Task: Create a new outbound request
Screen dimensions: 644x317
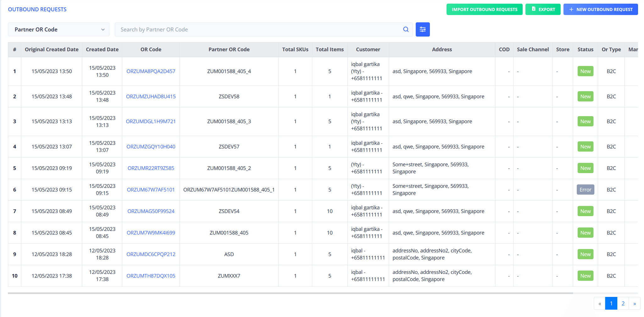Action: pos(601,9)
